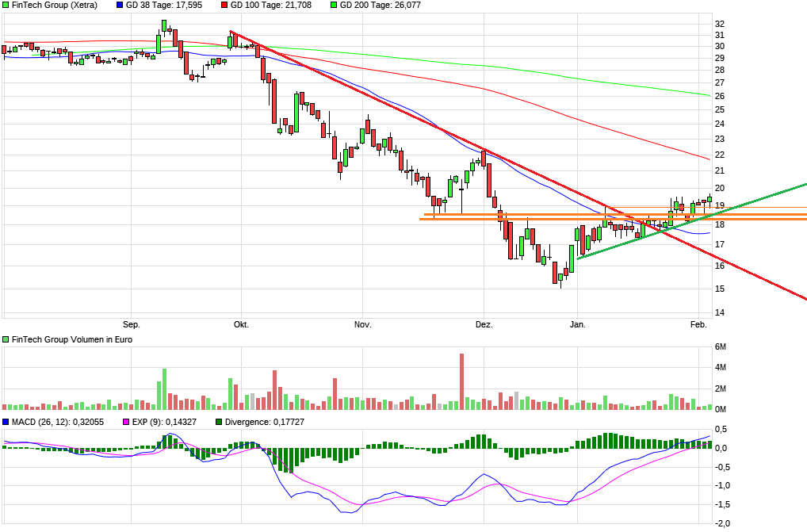Click the 'Sep.' month axis label
This screenshot has height=532, width=807.
132,324
